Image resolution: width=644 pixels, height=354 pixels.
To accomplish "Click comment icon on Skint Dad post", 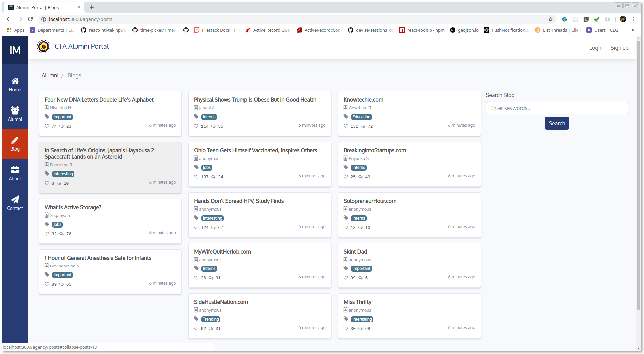I will tap(360, 278).
